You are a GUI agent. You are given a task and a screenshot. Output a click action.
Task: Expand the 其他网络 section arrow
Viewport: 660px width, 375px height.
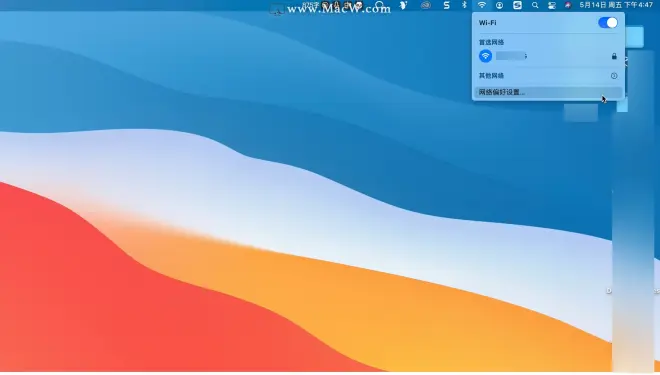[x=614, y=76]
